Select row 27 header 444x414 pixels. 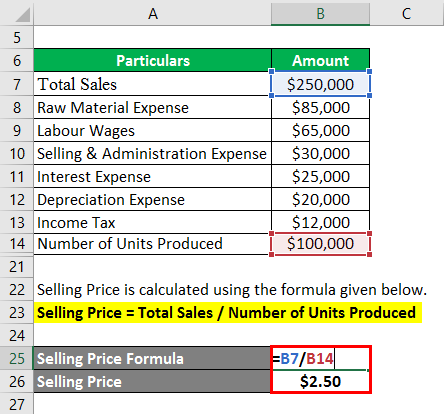coord(17,404)
